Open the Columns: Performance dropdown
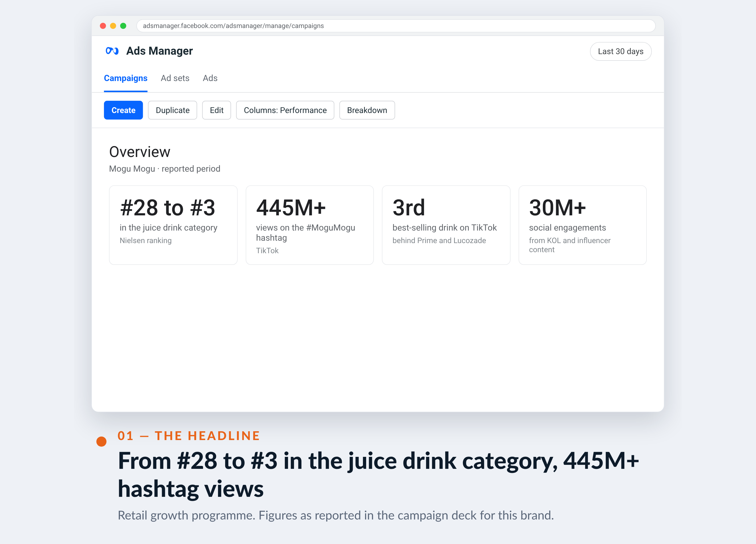 tap(285, 110)
